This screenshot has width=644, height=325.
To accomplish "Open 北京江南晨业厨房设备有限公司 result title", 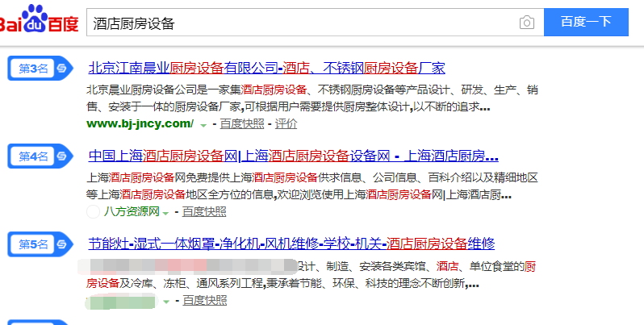I will (x=266, y=68).
